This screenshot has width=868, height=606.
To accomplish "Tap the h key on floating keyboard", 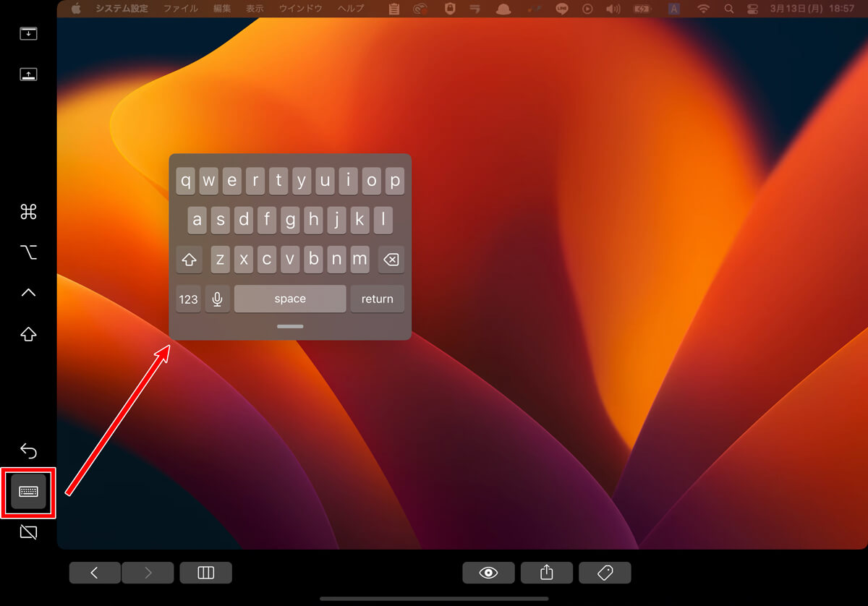I will [313, 221].
